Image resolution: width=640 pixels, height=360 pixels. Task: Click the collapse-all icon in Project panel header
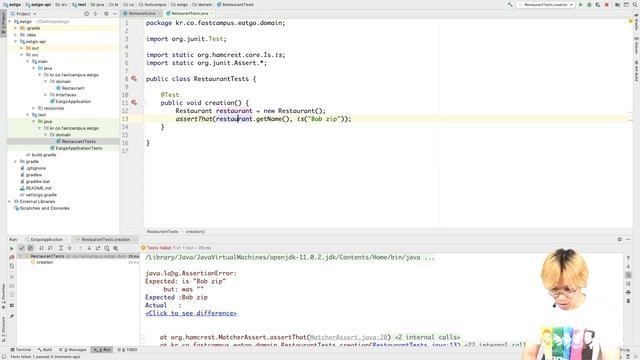[96, 13]
